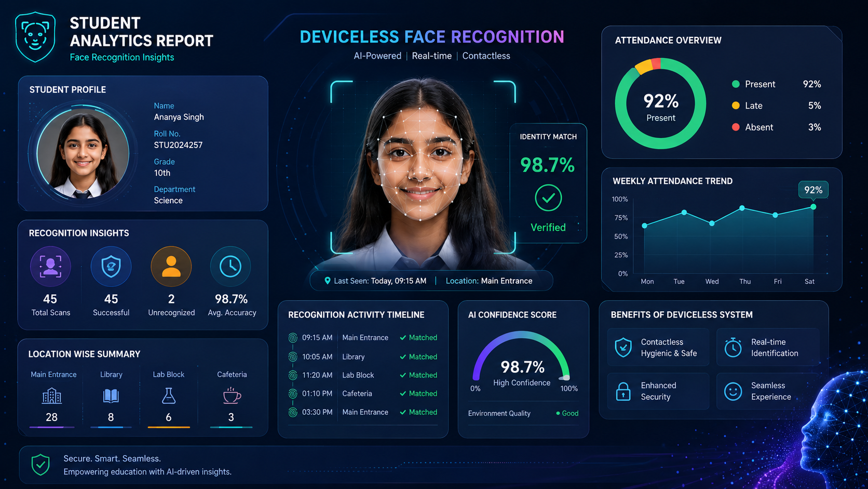
Task: Click the Matched checkmark for Cafeteria
Action: (403, 394)
